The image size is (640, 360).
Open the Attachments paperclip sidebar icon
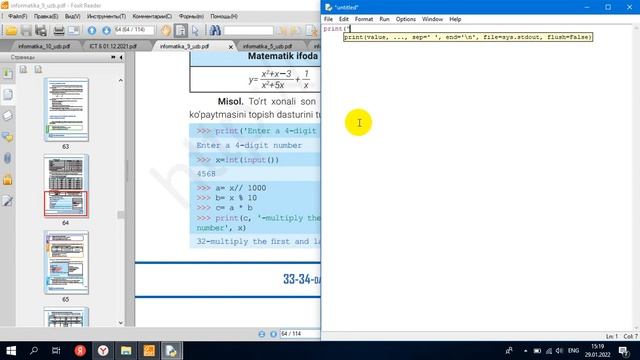click(8, 158)
